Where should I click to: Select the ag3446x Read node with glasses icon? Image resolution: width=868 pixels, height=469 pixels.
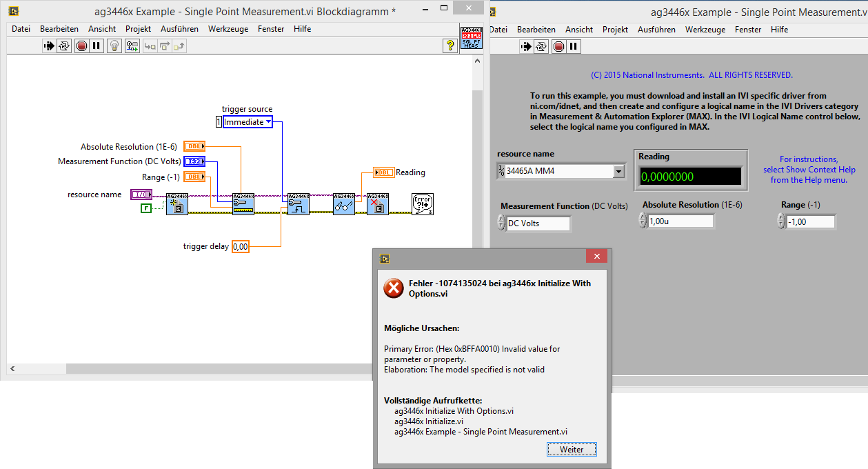[343, 204]
